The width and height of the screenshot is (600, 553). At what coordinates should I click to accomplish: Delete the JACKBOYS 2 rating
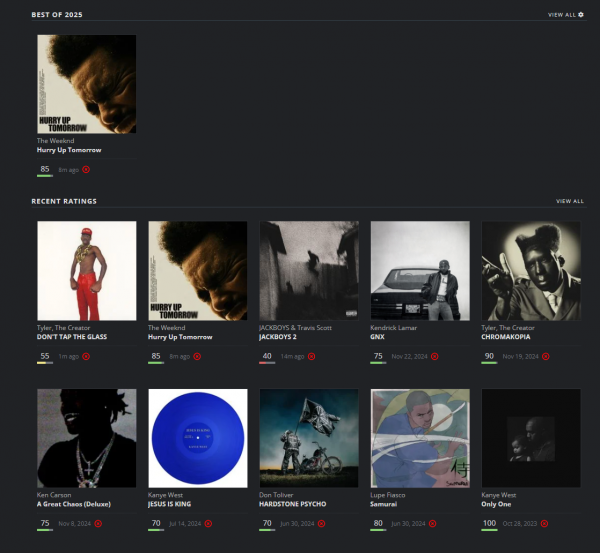click(x=311, y=356)
